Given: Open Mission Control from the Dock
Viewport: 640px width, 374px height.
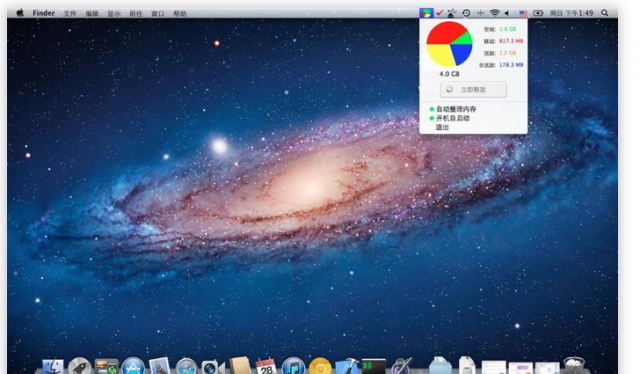Looking at the screenshot, I should coord(106,366).
